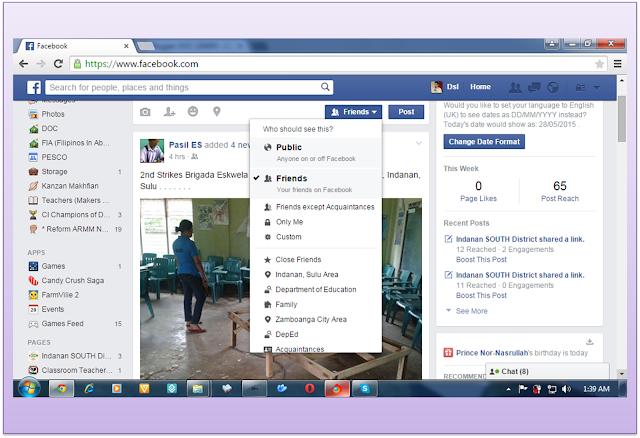Open the Chrome menu hamburger icon
This screenshot has height=438, width=640.
coord(618,64)
